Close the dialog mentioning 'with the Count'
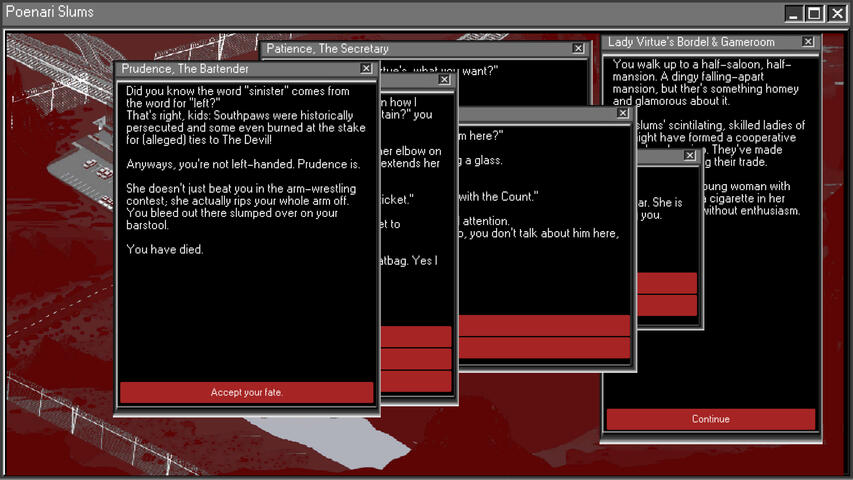 pyautogui.click(x=623, y=113)
